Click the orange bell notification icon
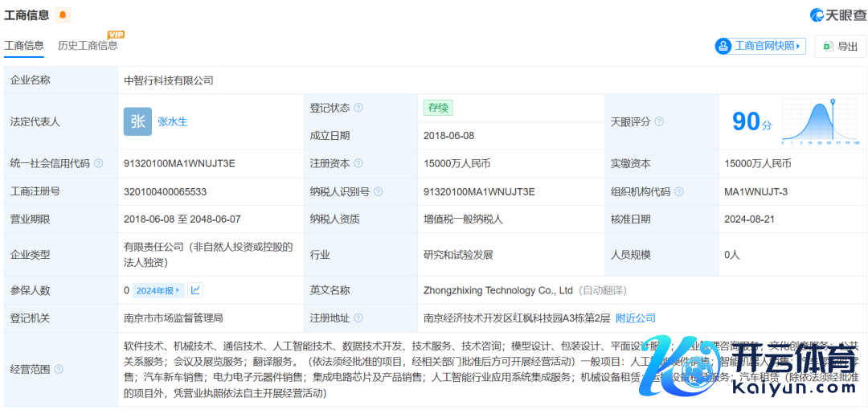Image resolution: width=868 pixels, height=414 pixels. tap(63, 15)
